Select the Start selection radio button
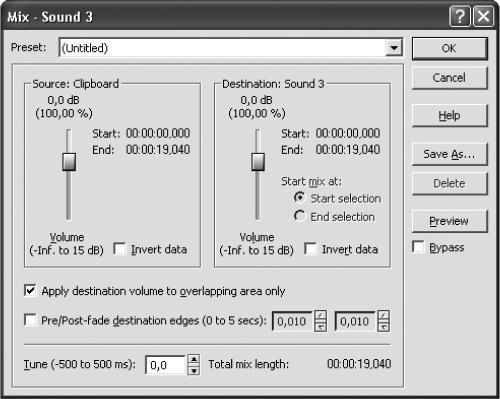The width and height of the screenshot is (500, 399). [299, 198]
